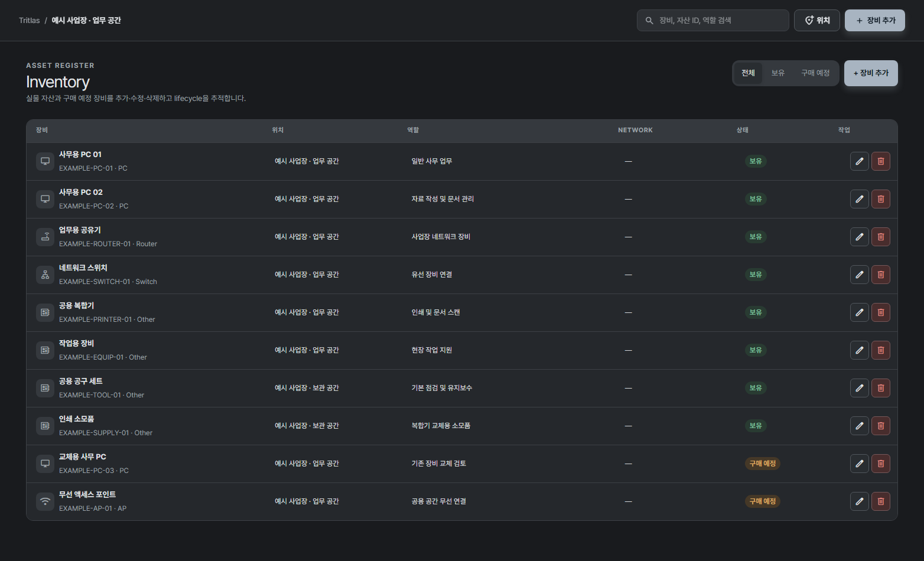The width and height of the screenshot is (924, 561).
Task: Click the monitor icon for 교체용 사무 PC
Action: 45,464
